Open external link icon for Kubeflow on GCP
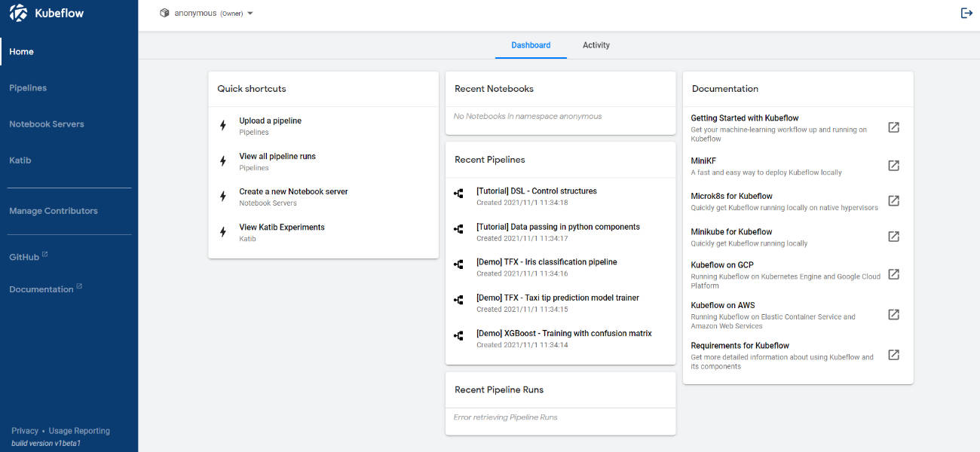Viewport: 980px width, 452px height. [893, 274]
